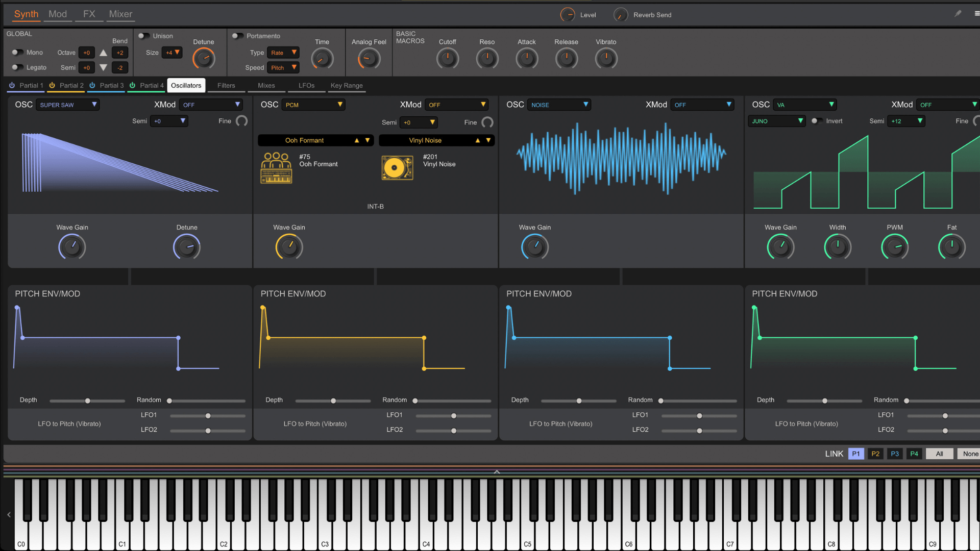
Task: Open the SUPER SAW oscillator type dropdown
Action: point(68,105)
